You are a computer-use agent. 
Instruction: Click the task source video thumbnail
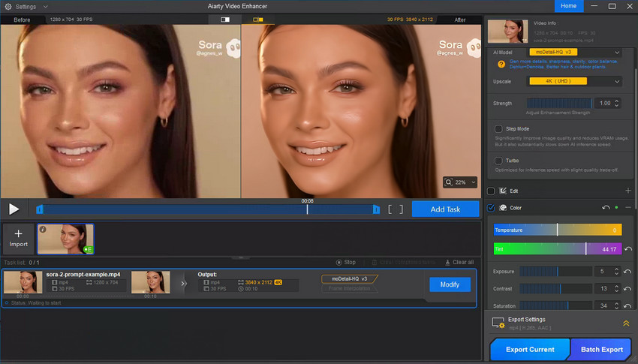click(23, 282)
